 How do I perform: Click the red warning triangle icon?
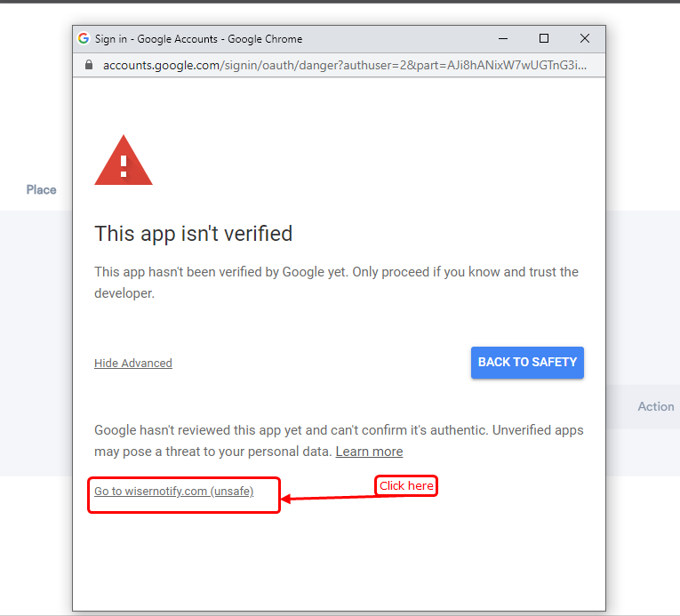coord(124,160)
